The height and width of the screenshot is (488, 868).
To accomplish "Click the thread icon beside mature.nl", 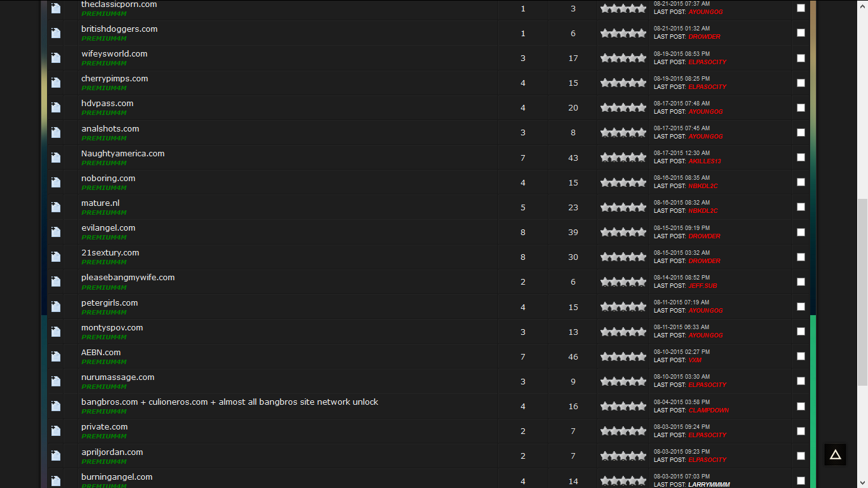I will 56,207.
